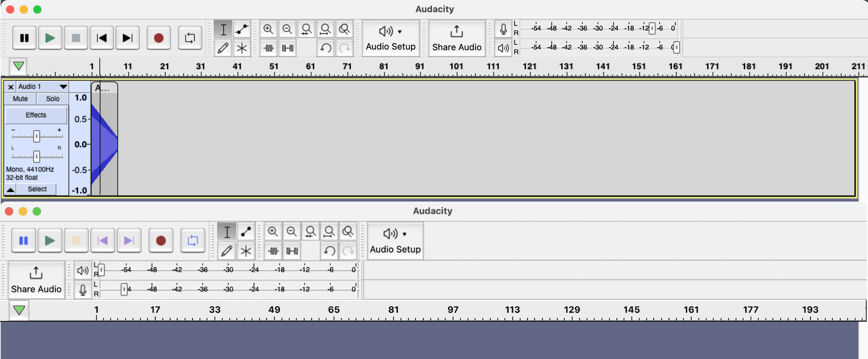
Task: Click the Undo icon
Action: point(325,48)
